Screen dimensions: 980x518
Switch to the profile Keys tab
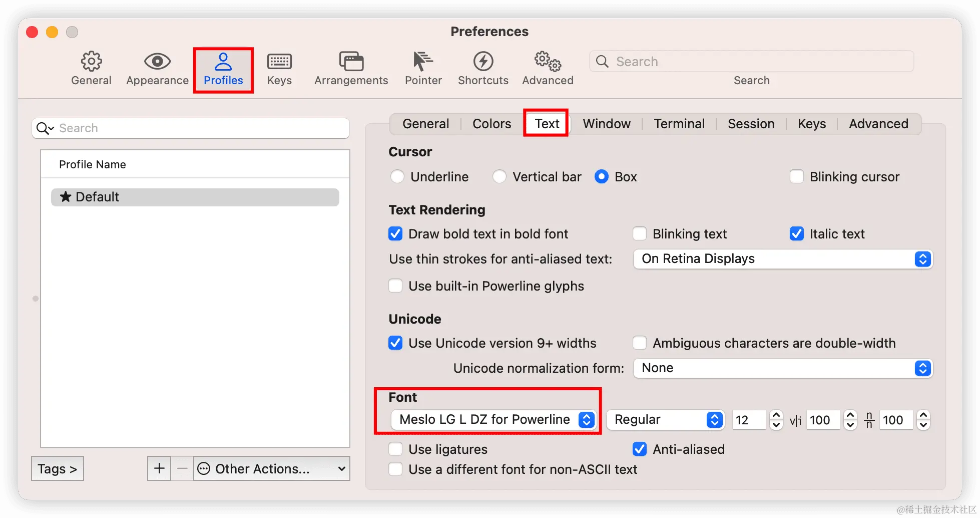pos(812,124)
